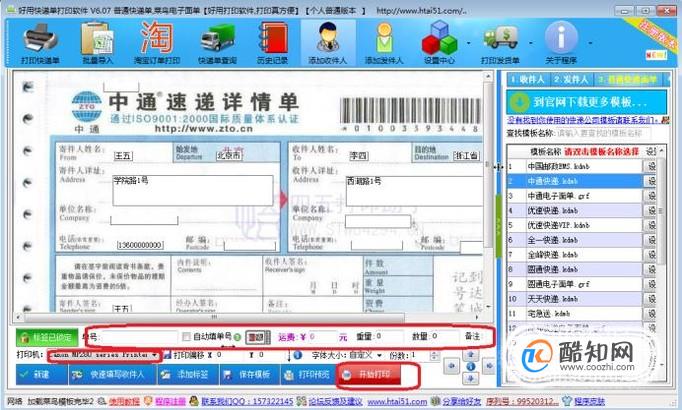682x410 pixels.
Task: Open www.htai51.com link in status bar
Action: (397, 401)
